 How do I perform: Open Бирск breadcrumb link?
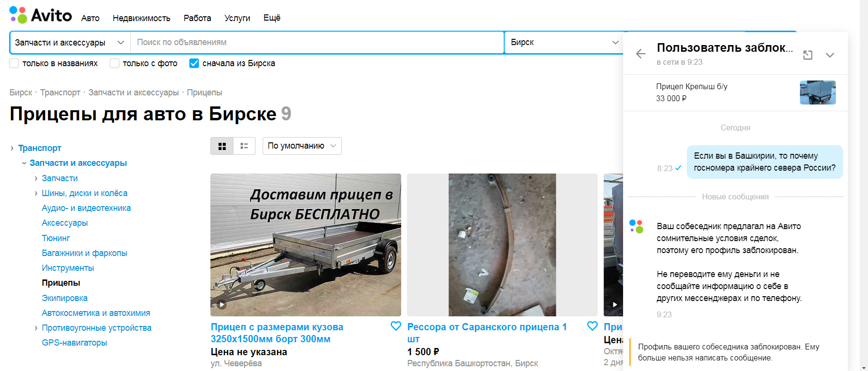click(x=21, y=93)
